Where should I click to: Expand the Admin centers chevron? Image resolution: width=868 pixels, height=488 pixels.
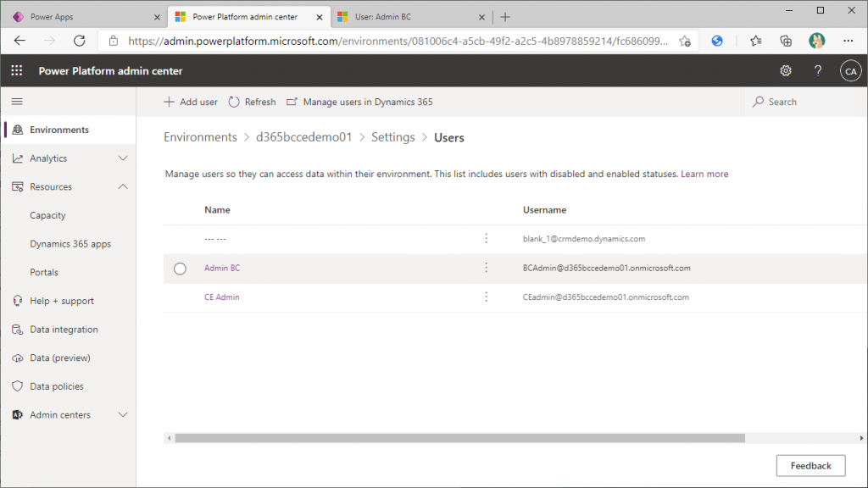(x=123, y=414)
